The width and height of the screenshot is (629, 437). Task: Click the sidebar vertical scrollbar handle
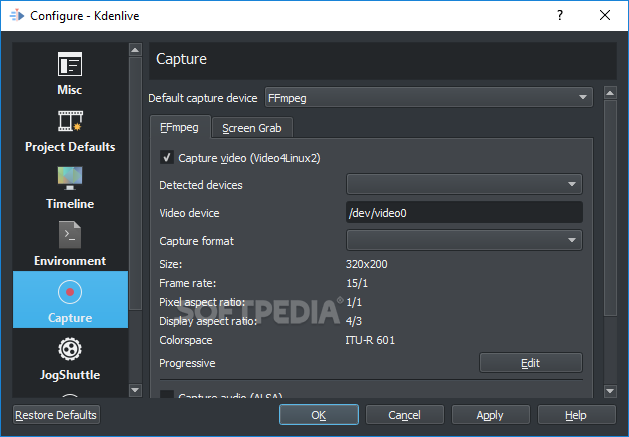135,184
